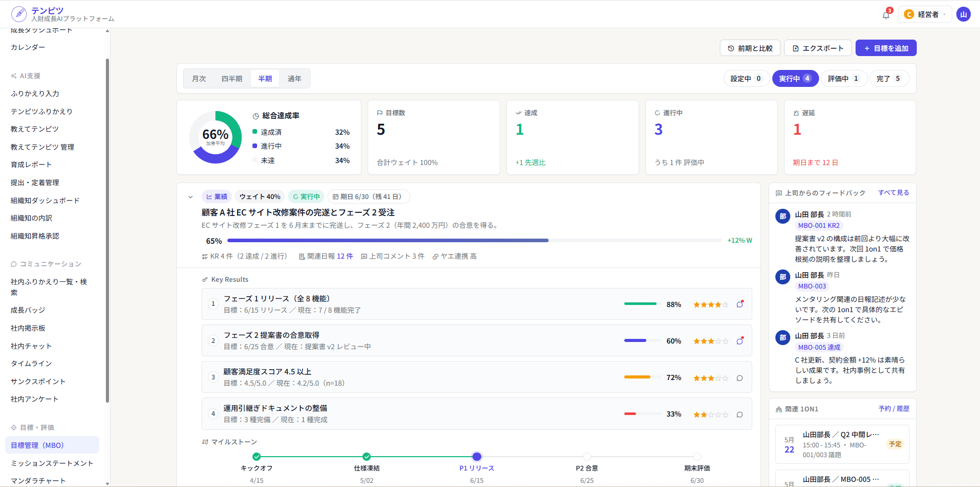Click the 上司コメント 3 件 indicator
The image size is (980, 487).
(x=393, y=256)
